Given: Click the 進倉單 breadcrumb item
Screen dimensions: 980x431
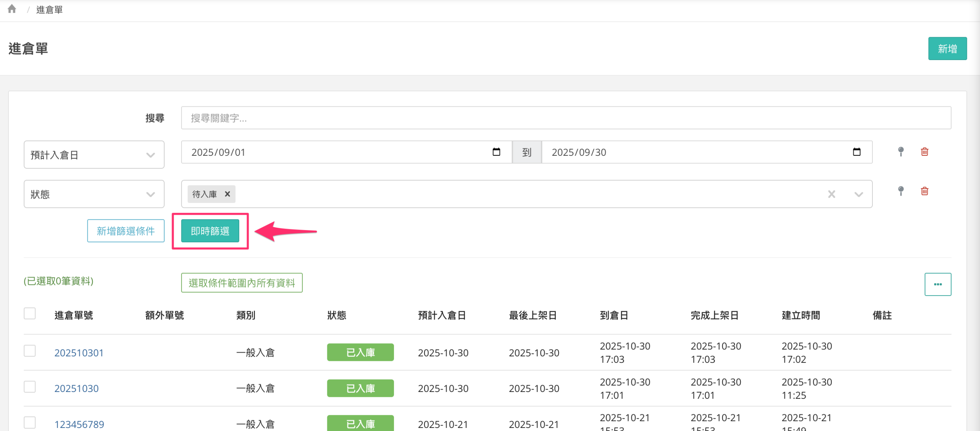Looking at the screenshot, I should [x=49, y=10].
